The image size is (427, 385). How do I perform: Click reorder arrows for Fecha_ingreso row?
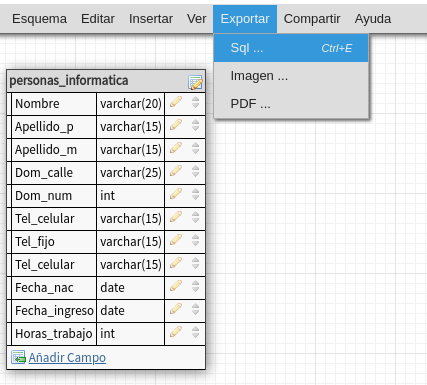(196, 309)
